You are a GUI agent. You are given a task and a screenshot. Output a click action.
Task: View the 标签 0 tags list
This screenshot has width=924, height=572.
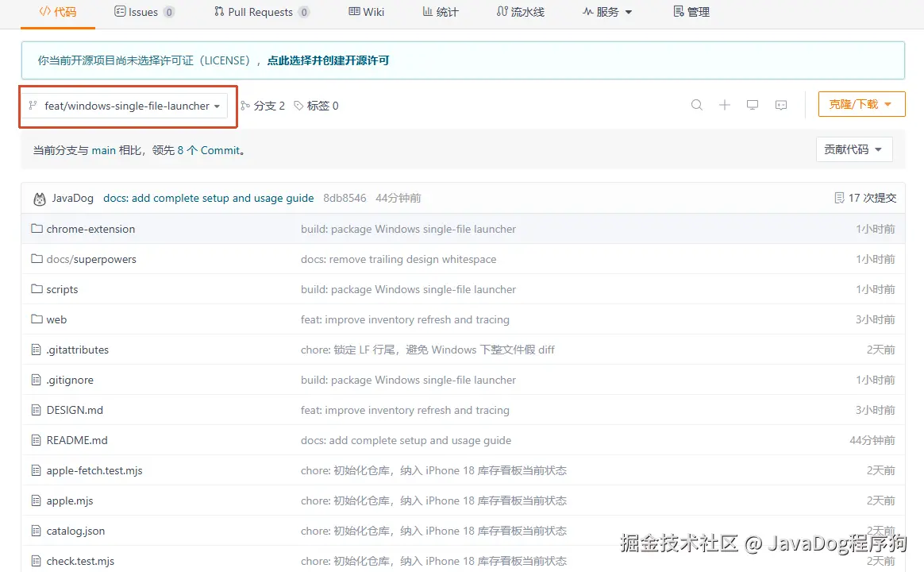tap(317, 106)
